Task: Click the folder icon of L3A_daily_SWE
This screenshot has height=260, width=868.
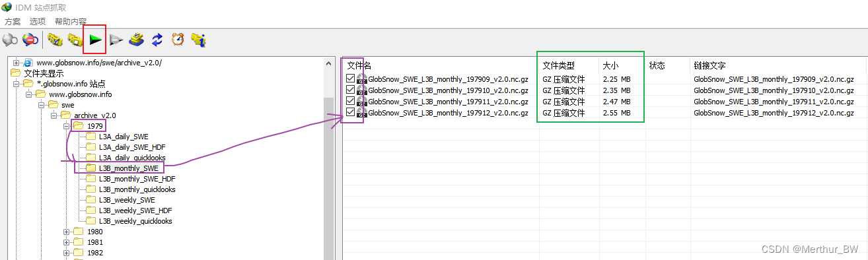Action: click(91, 137)
